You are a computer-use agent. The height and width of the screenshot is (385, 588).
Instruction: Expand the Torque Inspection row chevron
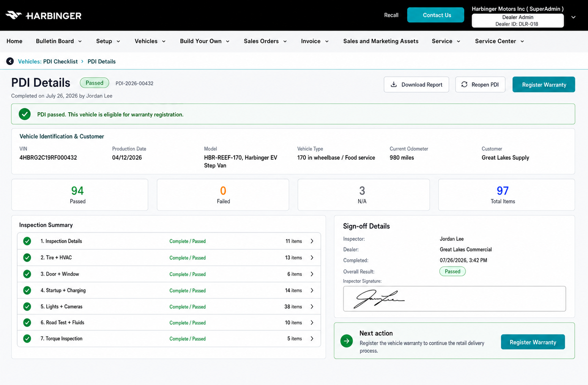pyautogui.click(x=312, y=338)
